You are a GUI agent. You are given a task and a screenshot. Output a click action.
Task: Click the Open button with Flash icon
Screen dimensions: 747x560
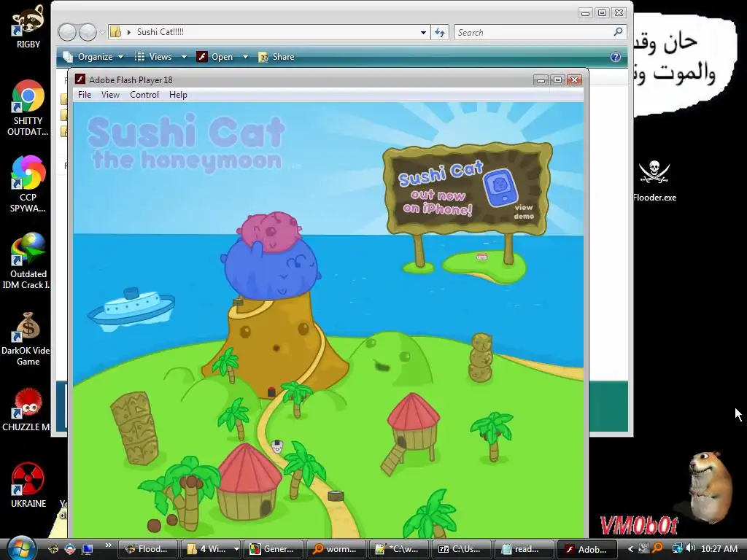(215, 57)
